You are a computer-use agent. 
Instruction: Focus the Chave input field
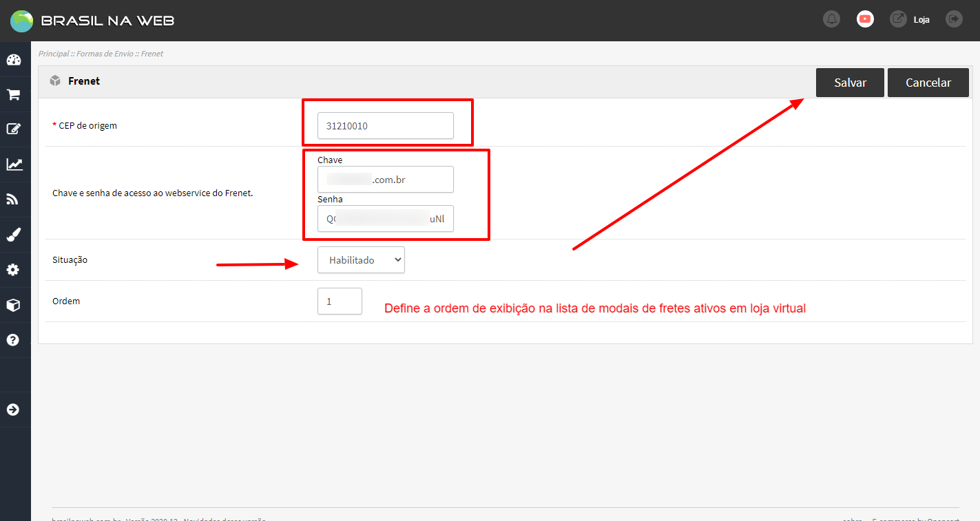click(385, 180)
